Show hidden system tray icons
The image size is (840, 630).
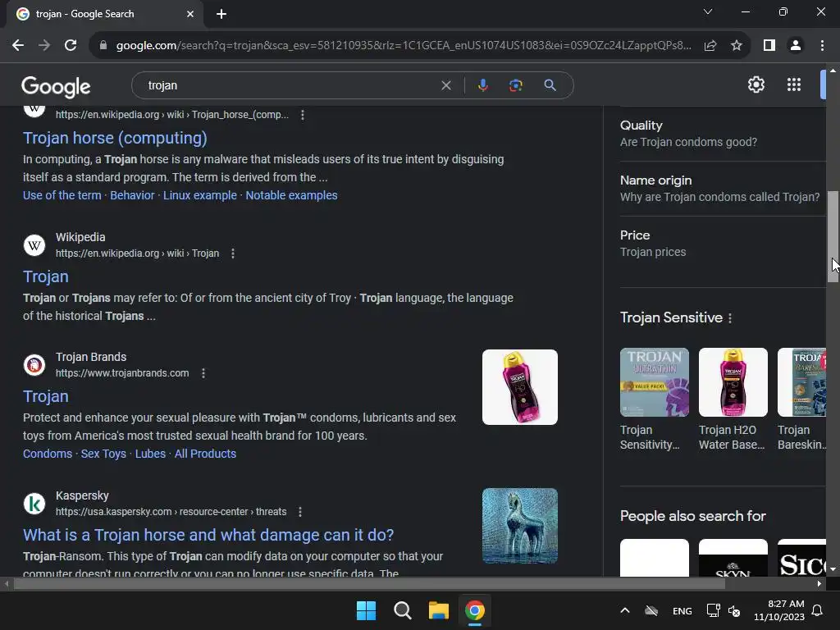[624, 610]
